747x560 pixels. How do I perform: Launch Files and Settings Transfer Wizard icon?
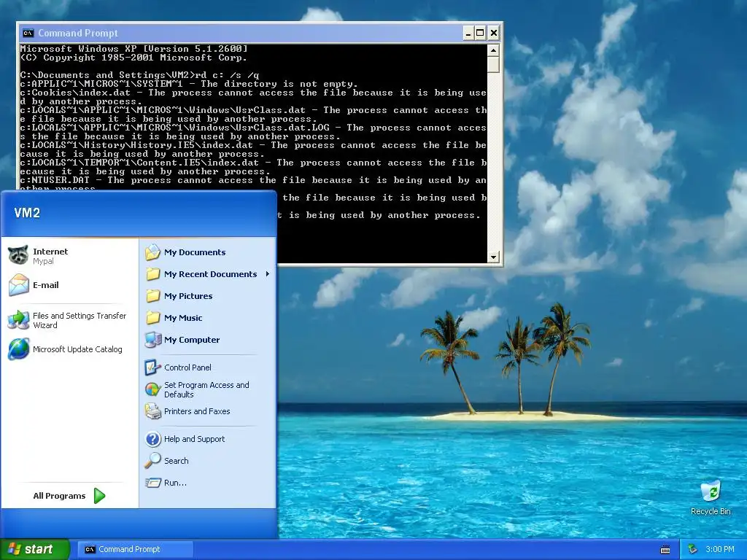point(18,319)
